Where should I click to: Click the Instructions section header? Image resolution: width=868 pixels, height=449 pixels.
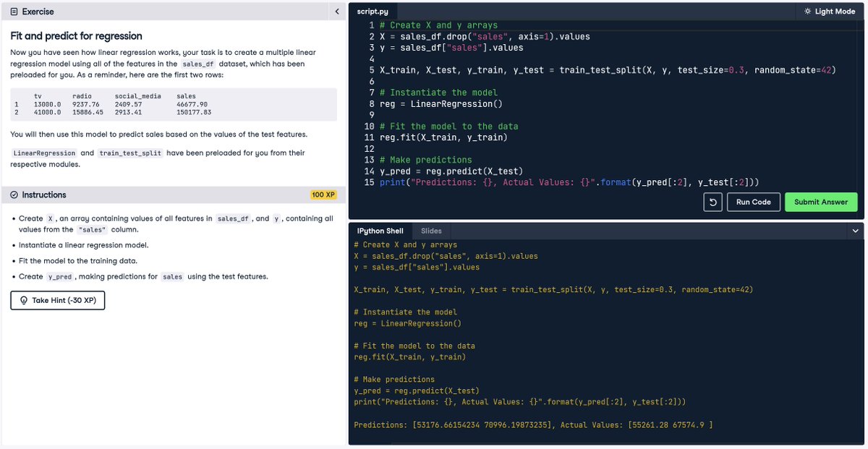tap(174, 194)
